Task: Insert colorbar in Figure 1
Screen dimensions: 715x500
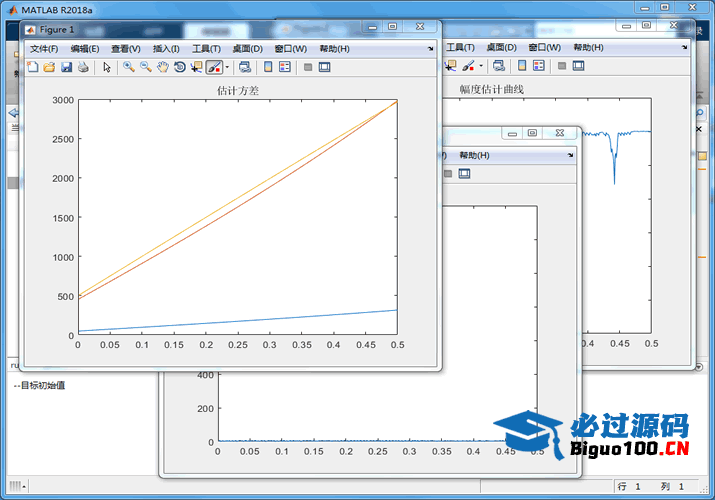Action: [x=268, y=67]
